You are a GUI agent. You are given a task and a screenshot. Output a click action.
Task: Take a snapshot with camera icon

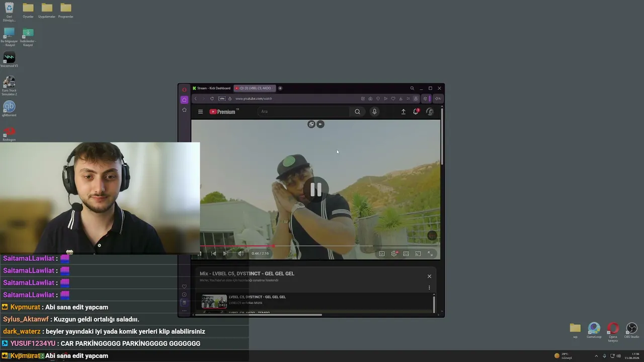[x=370, y=99]
